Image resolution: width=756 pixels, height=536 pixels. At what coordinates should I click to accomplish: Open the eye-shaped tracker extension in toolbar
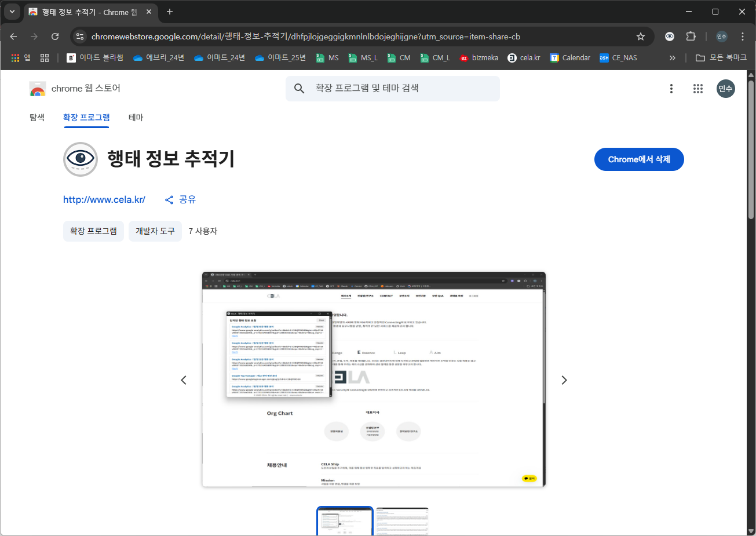[670, 37]
